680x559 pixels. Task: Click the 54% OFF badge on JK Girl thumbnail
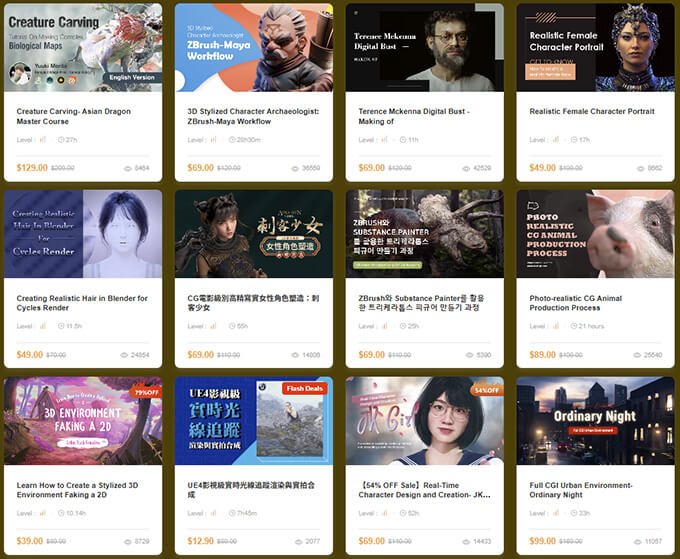487,389
